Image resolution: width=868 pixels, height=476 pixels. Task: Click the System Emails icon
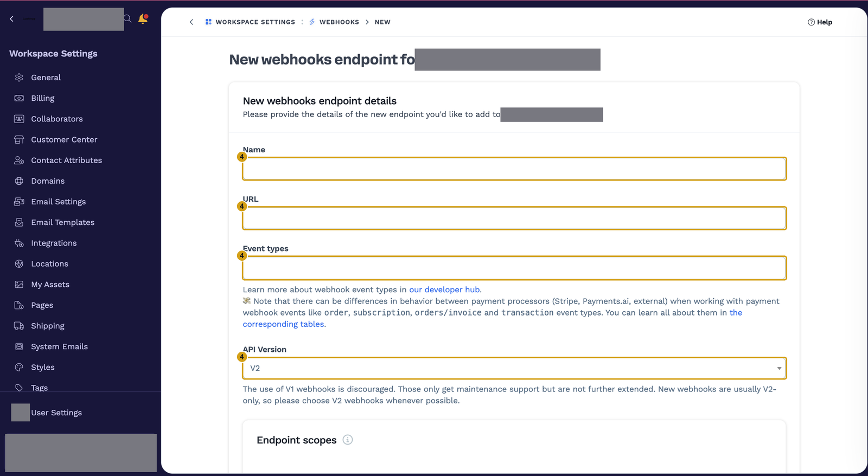coord(19,346)
